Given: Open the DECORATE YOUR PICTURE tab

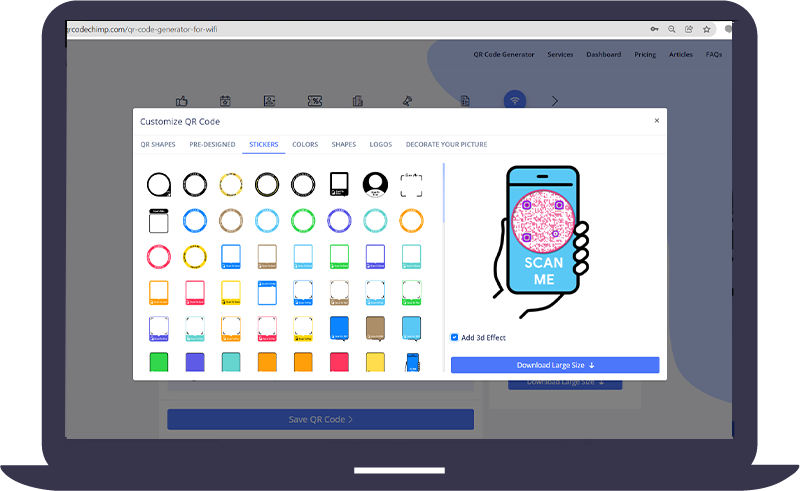Looking at the screenshot, I should click(446, 144).
